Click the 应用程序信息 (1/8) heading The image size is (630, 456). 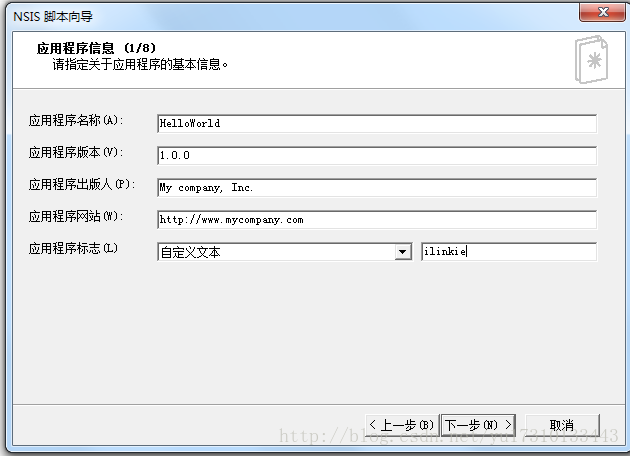click(x=96, y=48)
